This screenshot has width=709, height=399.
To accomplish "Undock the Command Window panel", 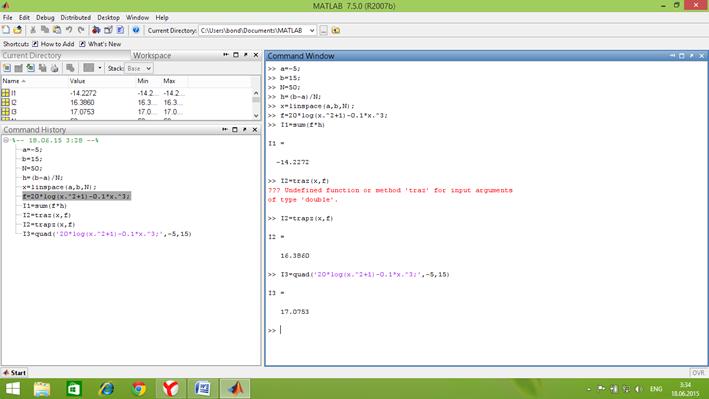I will pos(691,56).
